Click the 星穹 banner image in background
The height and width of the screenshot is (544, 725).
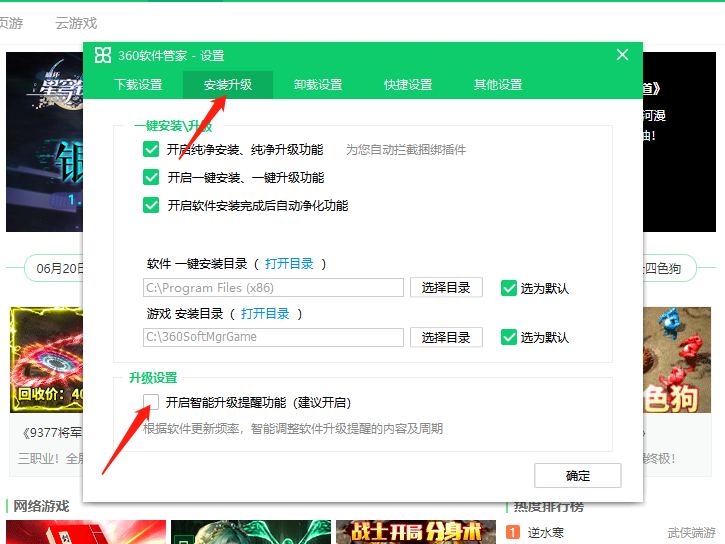click(x=44, y=141)
